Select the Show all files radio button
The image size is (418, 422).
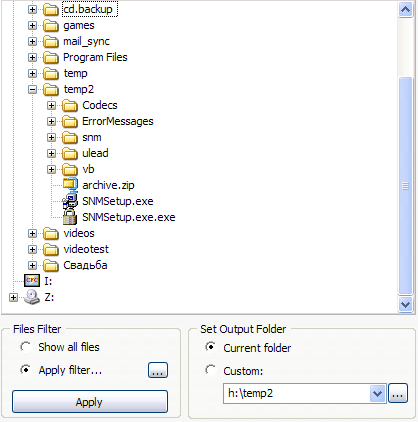[25, 347]
